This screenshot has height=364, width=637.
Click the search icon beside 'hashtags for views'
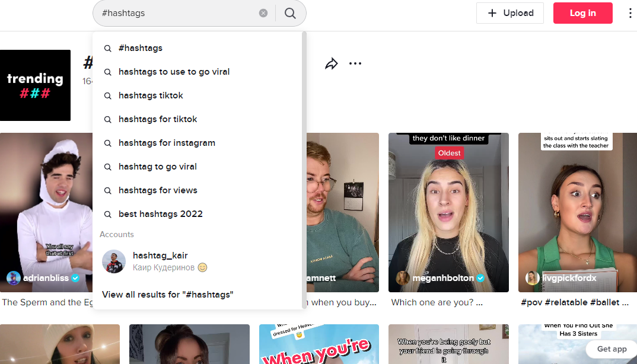pos(108,190)
